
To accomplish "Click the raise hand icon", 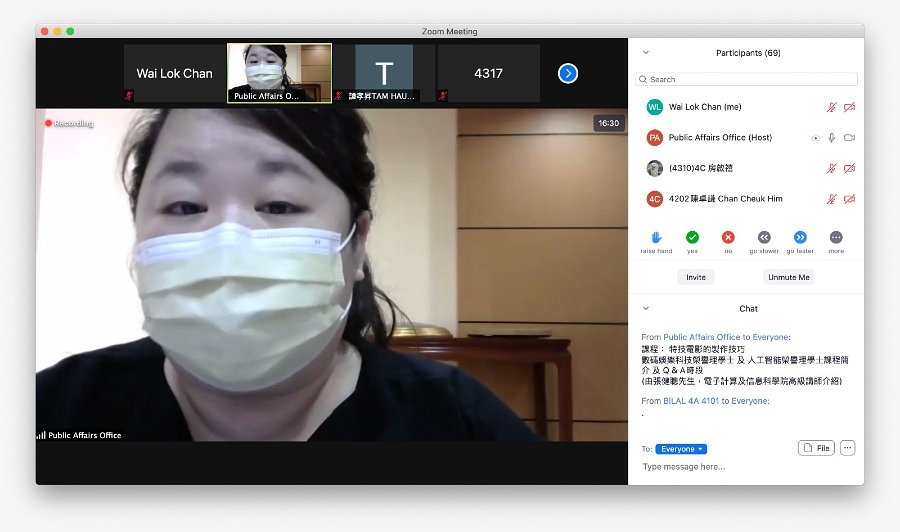I will click(x=656, y=237).
